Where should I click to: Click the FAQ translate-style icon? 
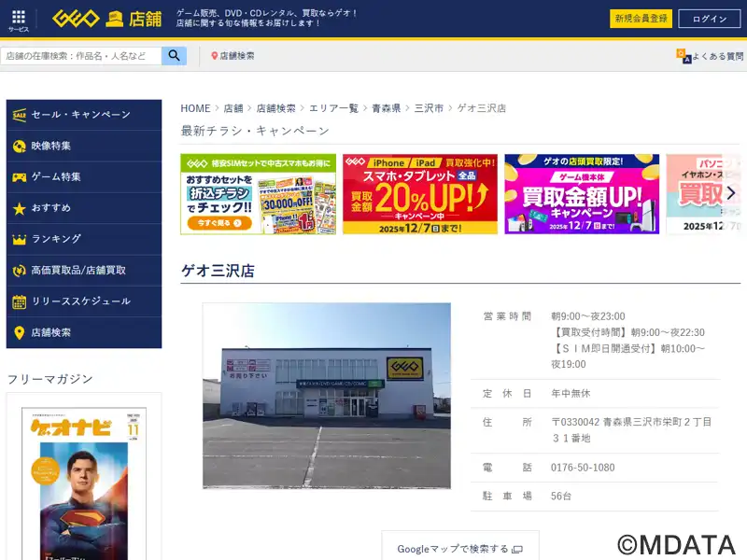point(684,56)
